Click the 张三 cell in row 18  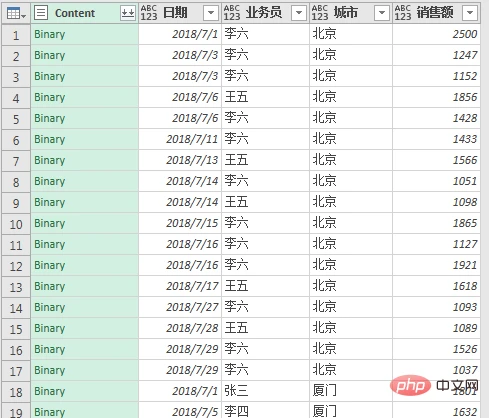click(x=265, y=391)
